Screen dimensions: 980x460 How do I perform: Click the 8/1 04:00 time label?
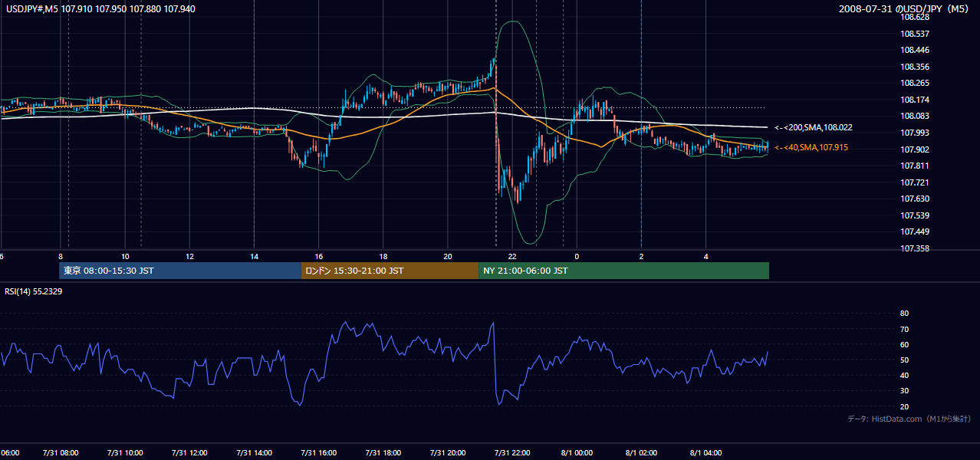click(705, 452)
